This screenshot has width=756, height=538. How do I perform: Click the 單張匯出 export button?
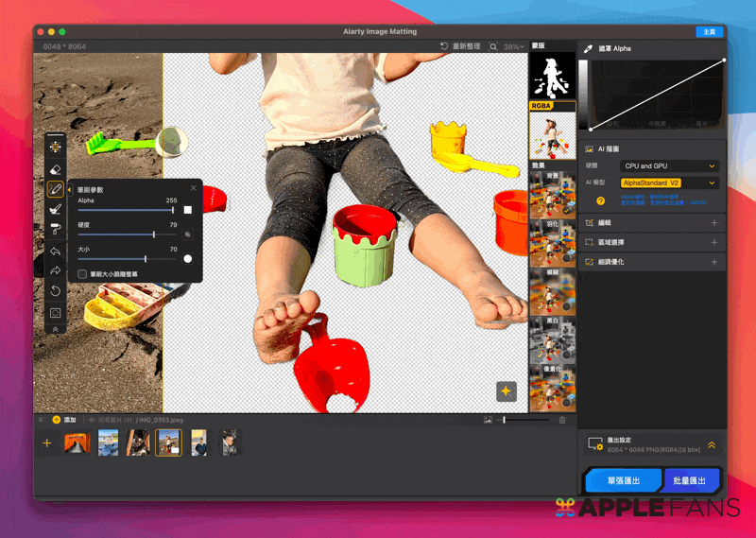point(623,481)
